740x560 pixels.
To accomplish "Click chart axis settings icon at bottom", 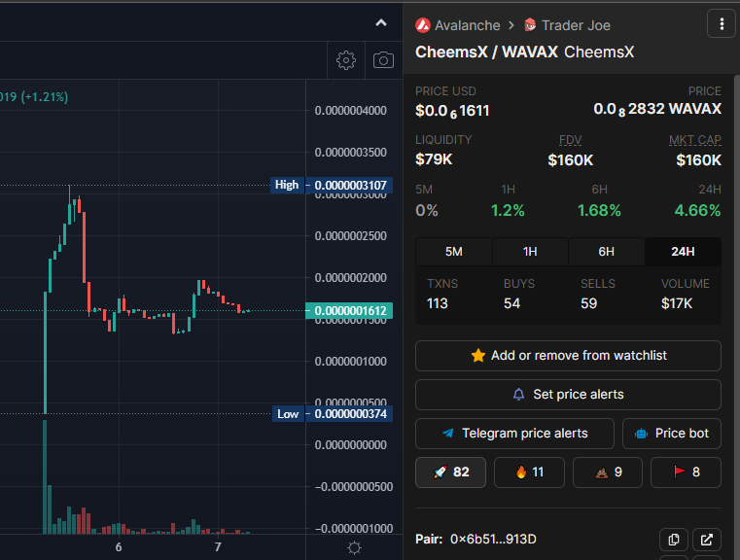I will (354, 547).
